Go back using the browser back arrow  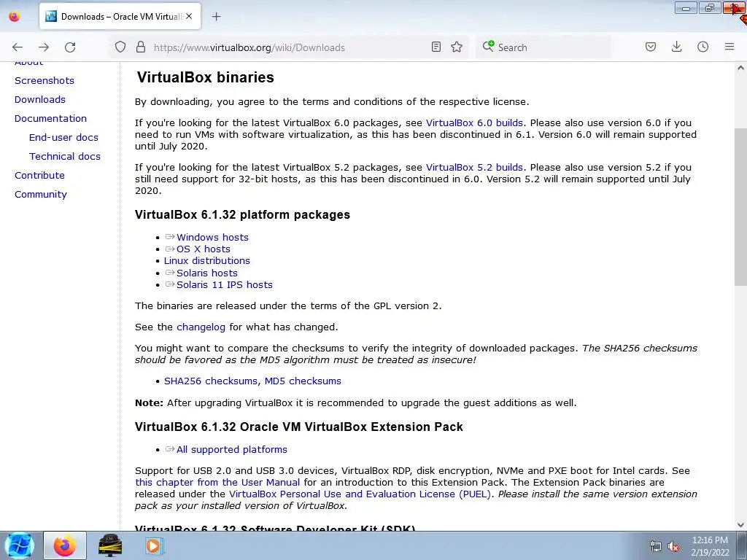[x=18, y=47]
